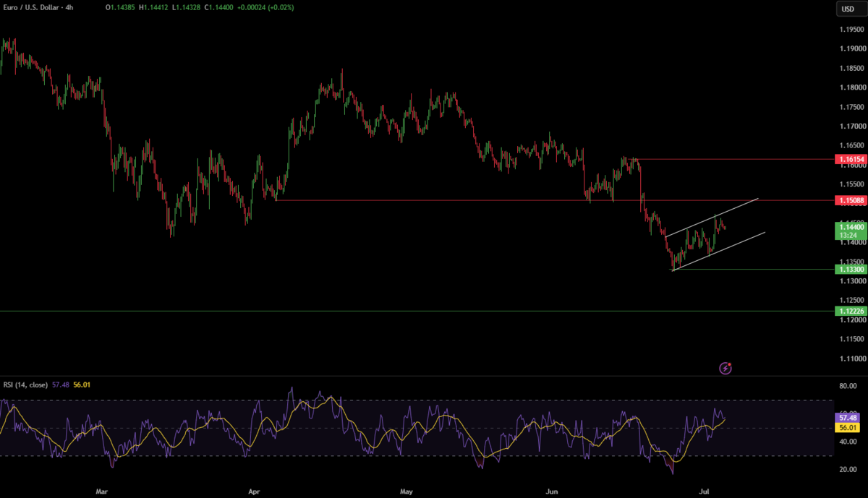Click the 1.19500 level on price scale
This screenshot has width=868, height=498.
pos(851,30)
